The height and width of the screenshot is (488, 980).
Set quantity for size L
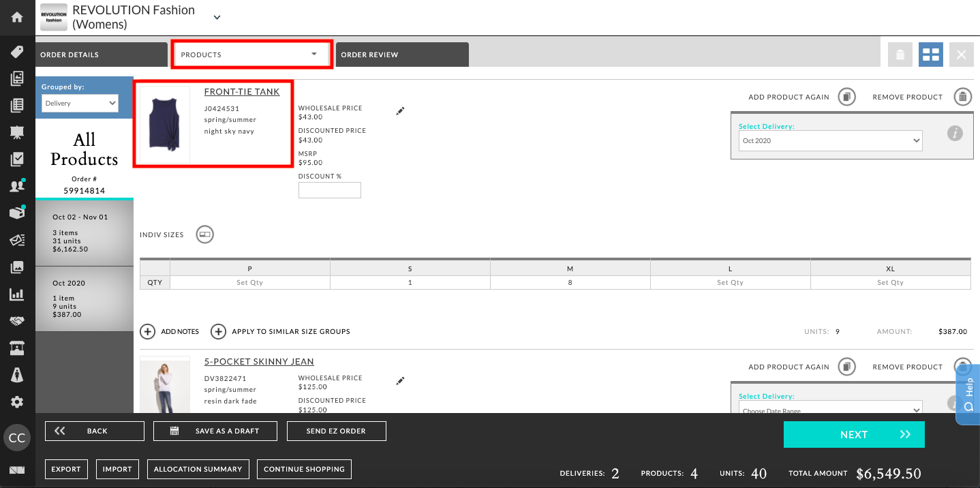pyautogui.click(x=731, y=283)
